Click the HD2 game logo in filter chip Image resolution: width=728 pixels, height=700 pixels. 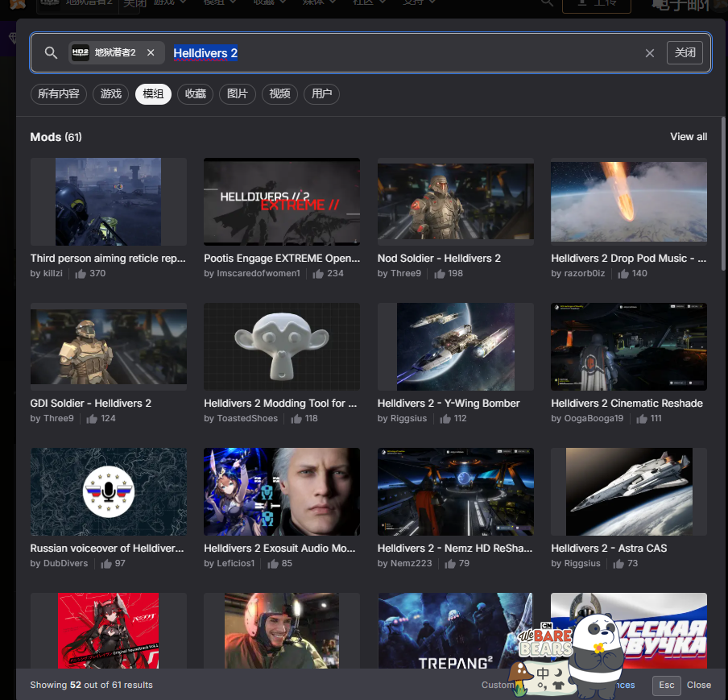[x=81, y=53]
